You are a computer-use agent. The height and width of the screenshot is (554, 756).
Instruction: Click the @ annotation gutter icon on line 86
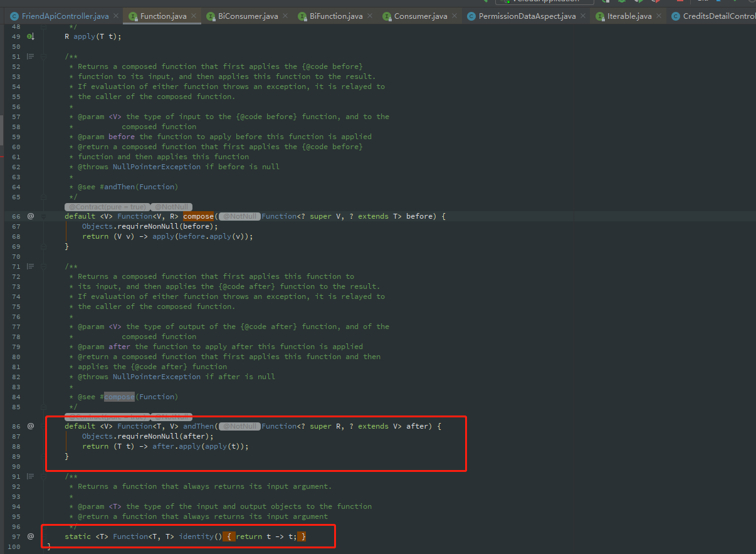tap(31, 426)
